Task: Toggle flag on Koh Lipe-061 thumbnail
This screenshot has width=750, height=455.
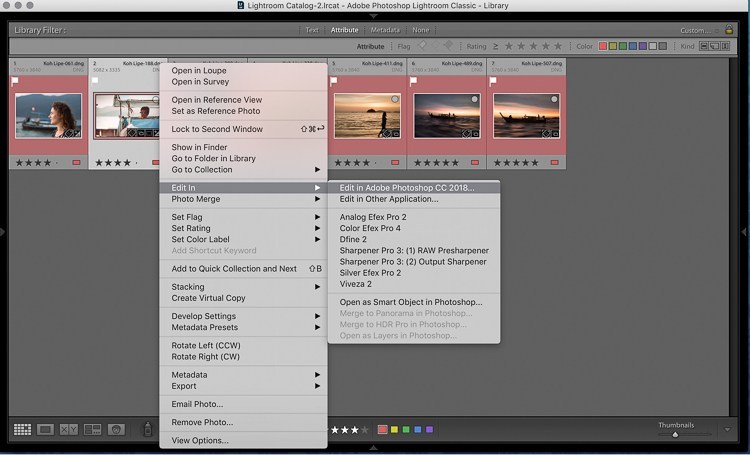Action: click(x=15, y=81)
